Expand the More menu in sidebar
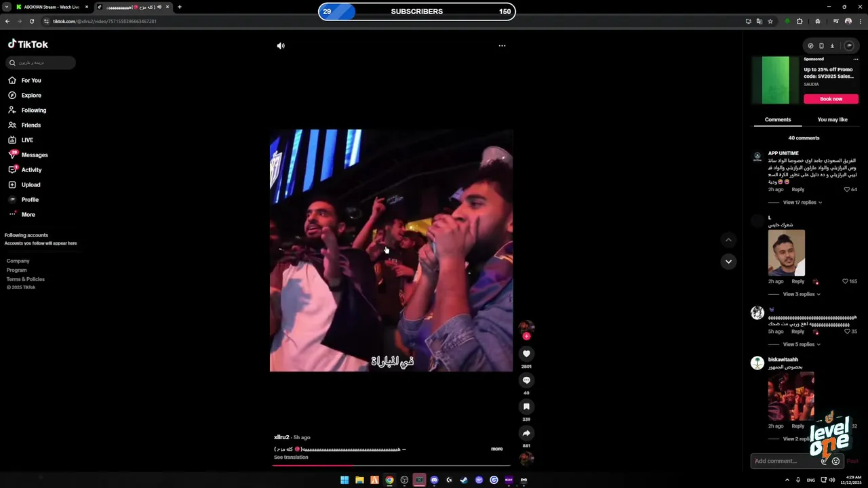 22,215
